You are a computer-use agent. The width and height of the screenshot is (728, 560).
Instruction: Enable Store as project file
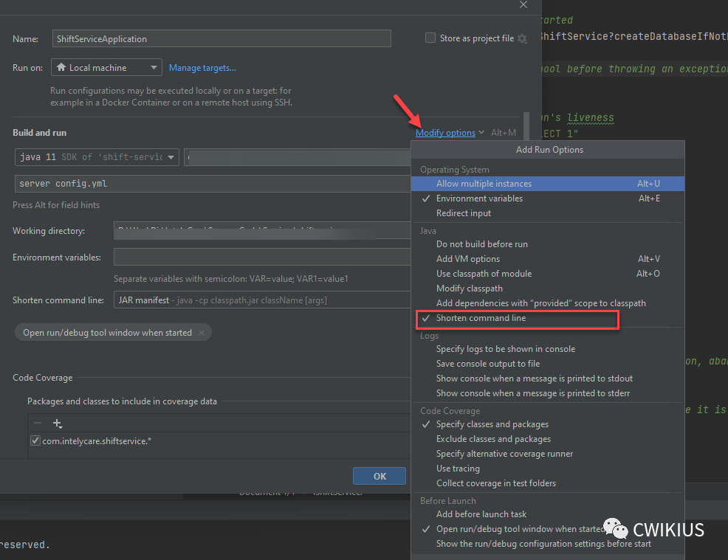tap(430, 38)
